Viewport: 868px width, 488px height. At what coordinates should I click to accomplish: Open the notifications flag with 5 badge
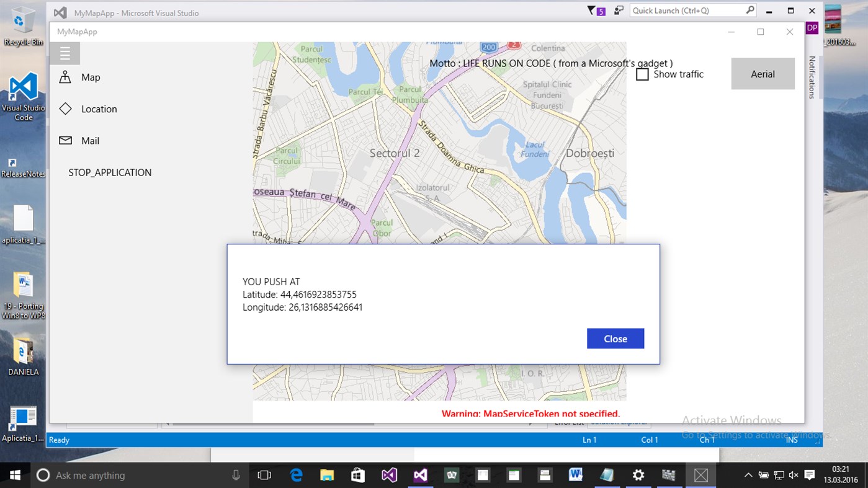[594, 10]
